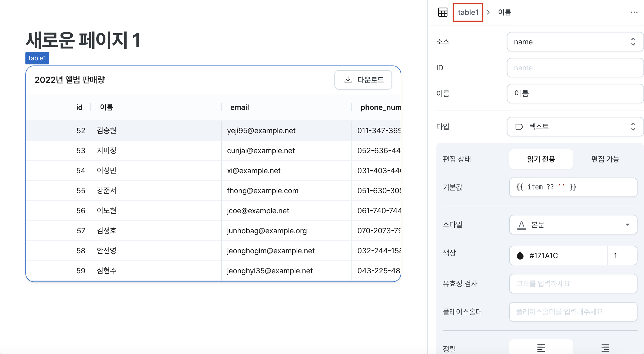Click the #171A1C color hex field

click(x=558, y=255)
